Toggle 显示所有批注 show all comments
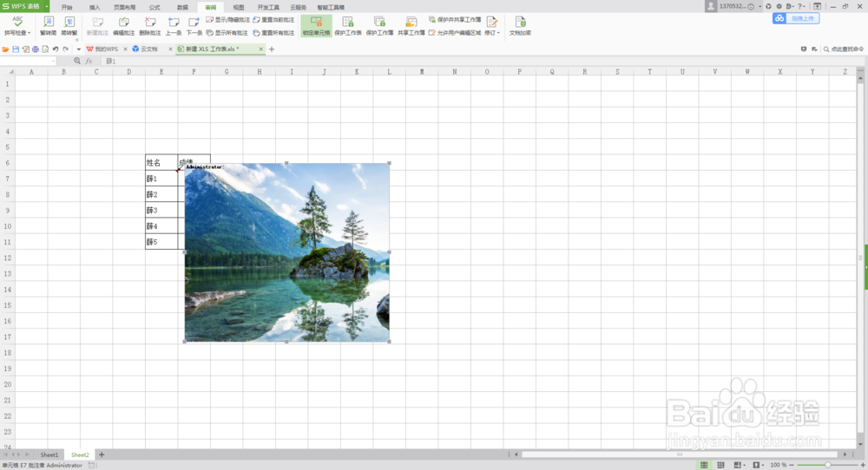This screenshot has height=470, width=868. click(x=227, y=33)
